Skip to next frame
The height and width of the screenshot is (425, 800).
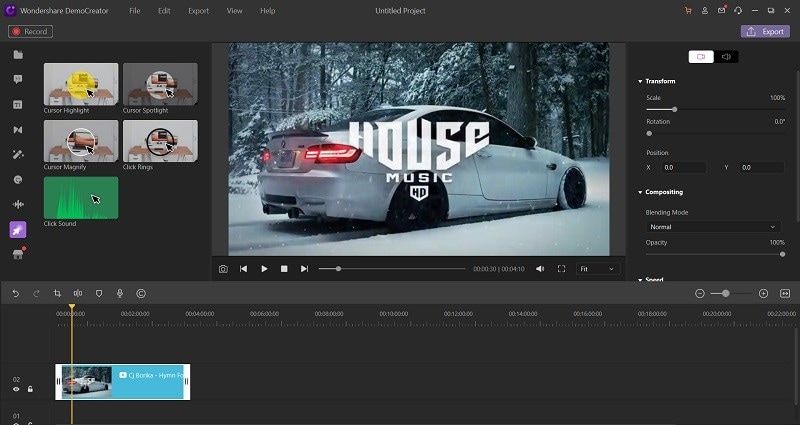point(304,269)
